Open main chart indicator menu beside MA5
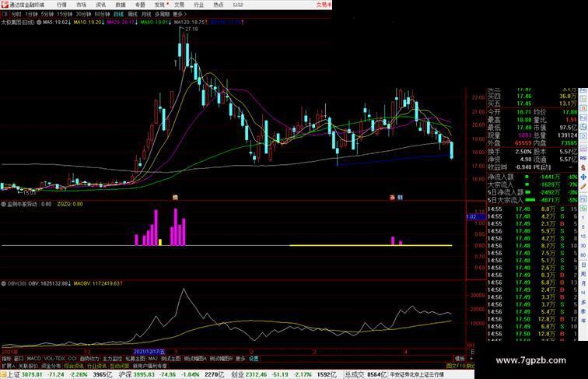The width and height of the screenshot is (588, 379). click(39, 23)
